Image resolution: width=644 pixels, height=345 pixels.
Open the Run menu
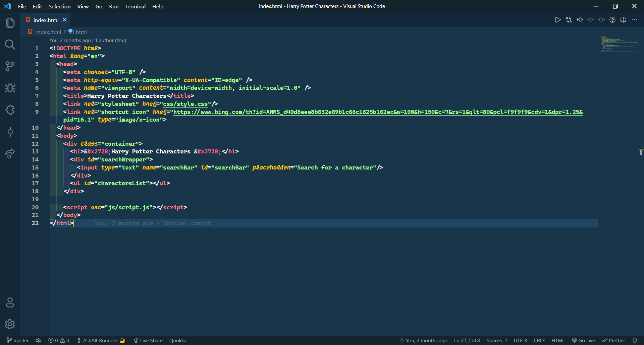[114, 6]
